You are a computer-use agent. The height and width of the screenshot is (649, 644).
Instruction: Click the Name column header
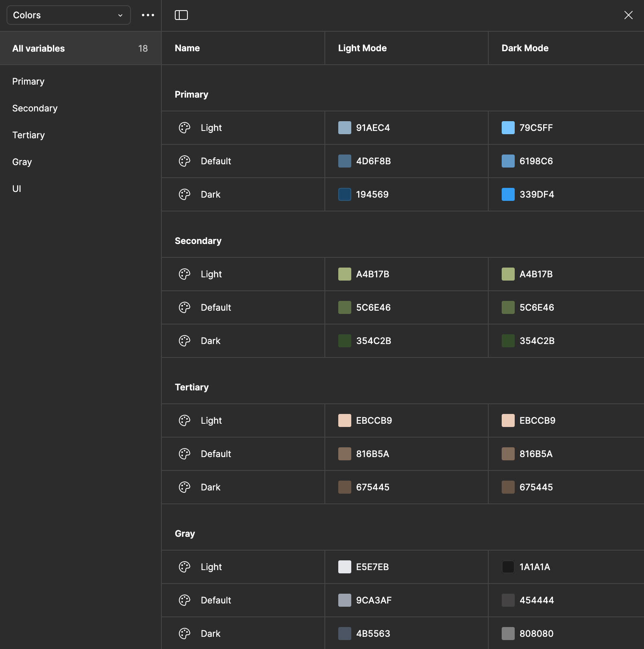coord(187,48)
